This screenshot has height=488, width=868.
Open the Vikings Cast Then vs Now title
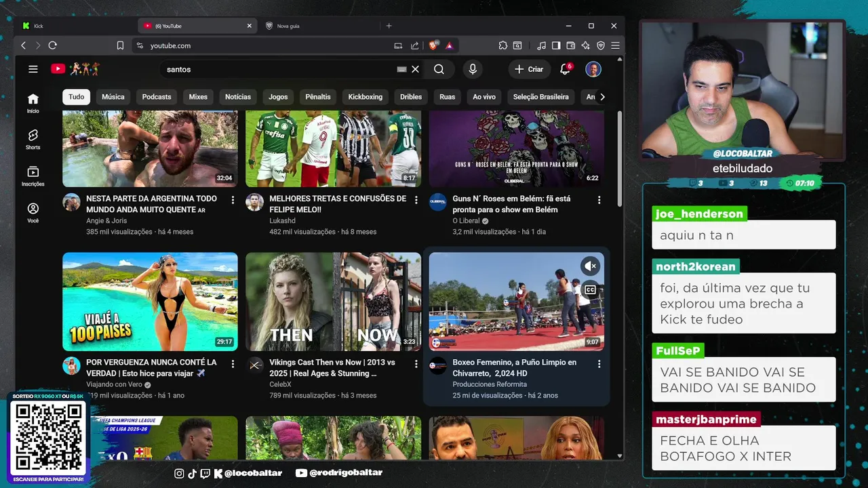[332, 368]
